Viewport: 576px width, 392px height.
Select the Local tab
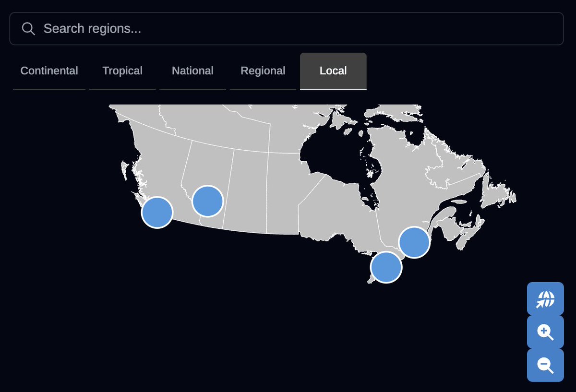point(333,71)
